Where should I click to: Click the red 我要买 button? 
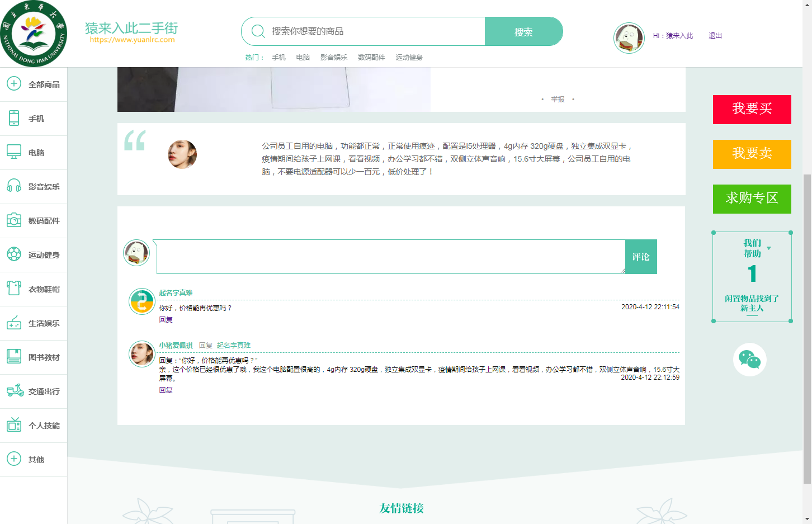tap(752, 110)
